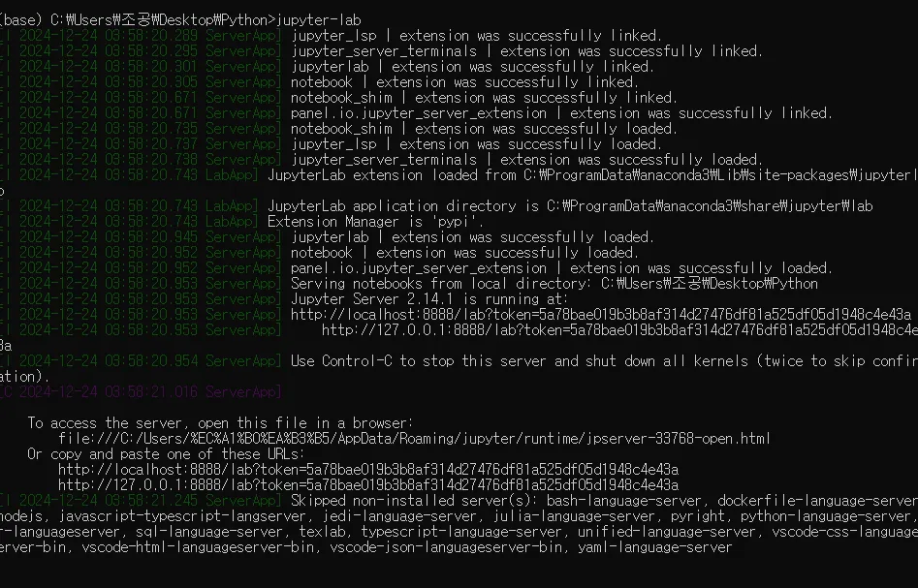
Task: Click the 'Jupyter Server 2.14.1 is running at' line
Action: [429, 299]
